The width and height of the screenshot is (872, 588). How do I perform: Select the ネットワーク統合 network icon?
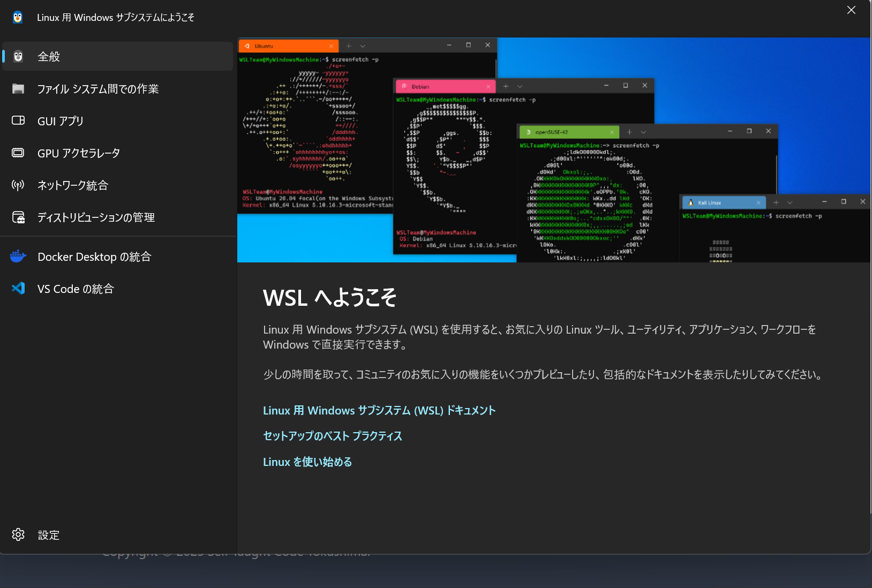tap(18, 185)
